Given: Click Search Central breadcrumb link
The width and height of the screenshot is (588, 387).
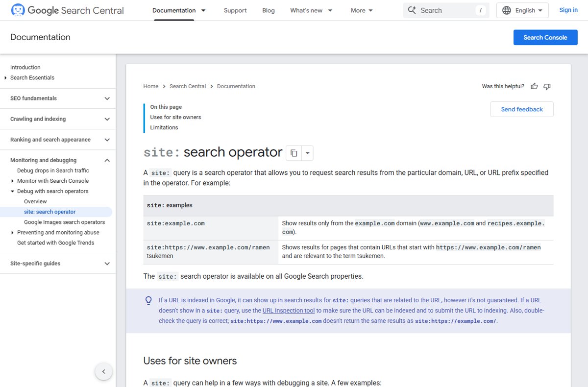Looking at the screenshot, I should point(188,86).
